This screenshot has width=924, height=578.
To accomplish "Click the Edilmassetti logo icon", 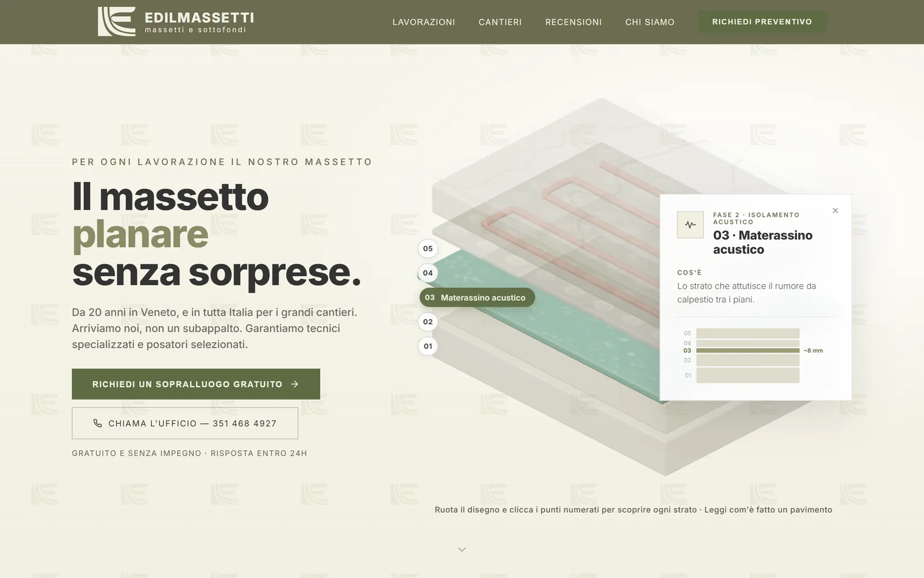I will coord(117,21).
